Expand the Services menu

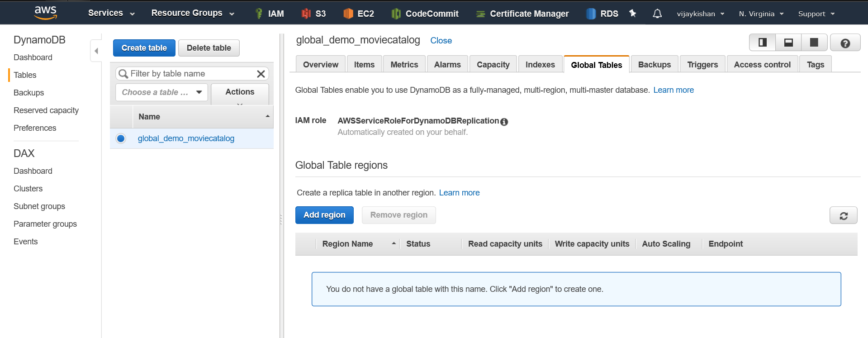(x=111, y=13)
